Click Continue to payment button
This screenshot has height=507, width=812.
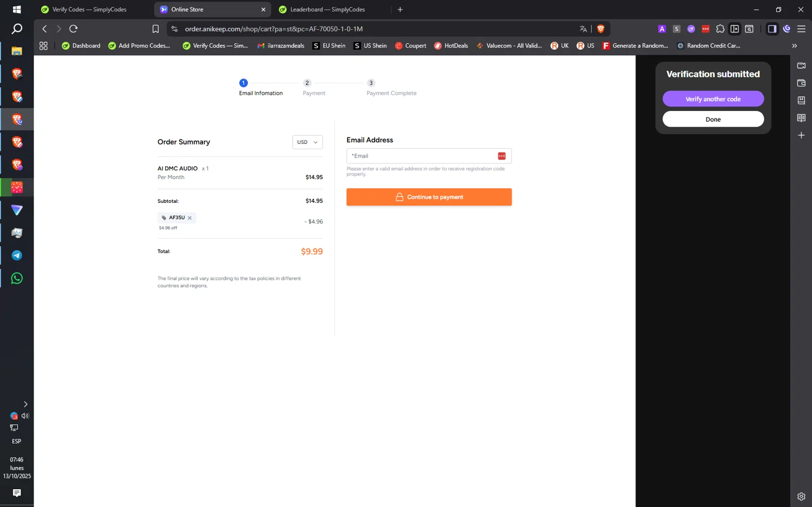(429, 197)
